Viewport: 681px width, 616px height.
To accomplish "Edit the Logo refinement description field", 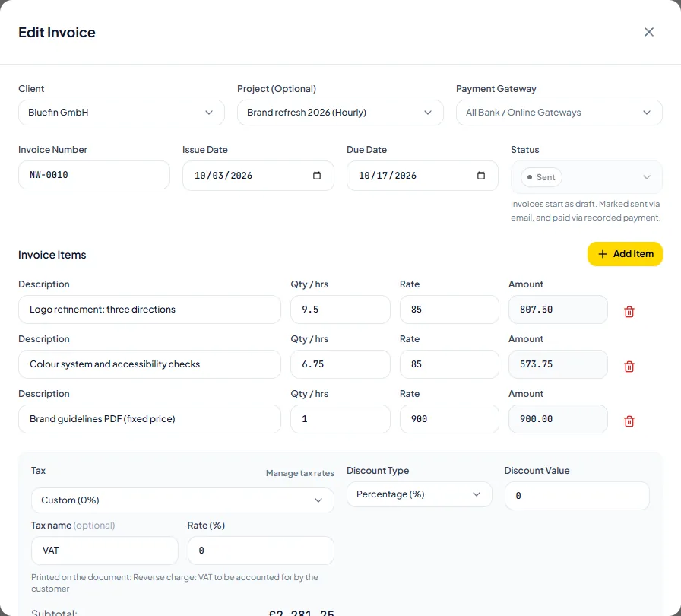I will click(x=150, y=310).
